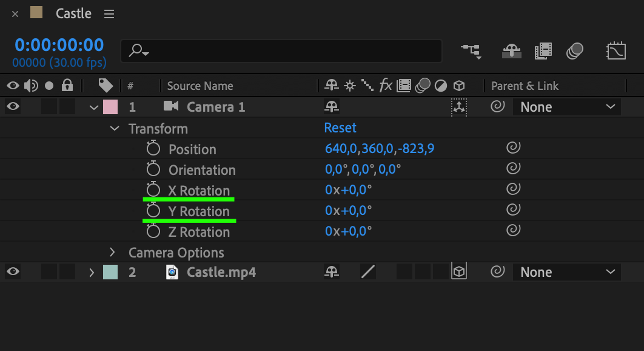Viewport: 644px width, 351px height.
Task: Toggle hiding of shy layers
Action: 512,51
